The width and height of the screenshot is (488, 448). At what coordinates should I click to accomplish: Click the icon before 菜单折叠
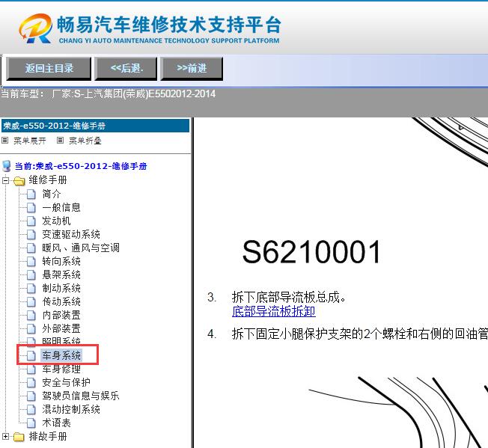point(61,141)
